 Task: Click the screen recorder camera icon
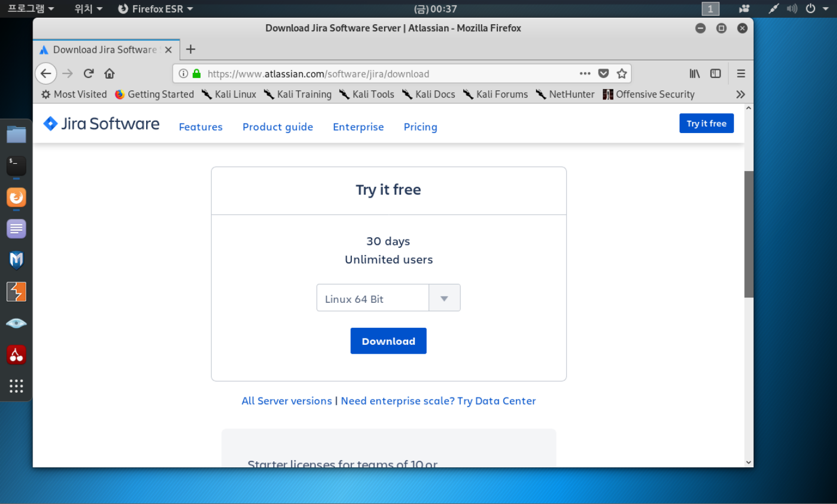coord(744,8)
